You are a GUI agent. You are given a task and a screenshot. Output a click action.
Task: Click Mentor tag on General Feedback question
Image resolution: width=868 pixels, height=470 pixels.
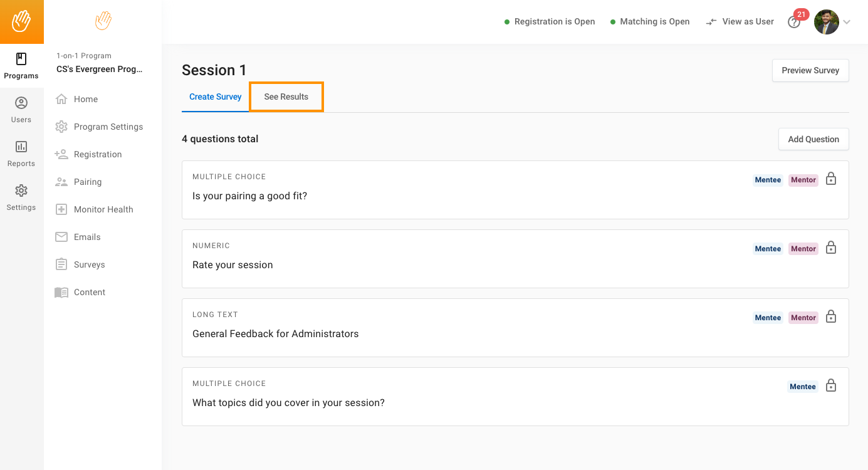click(803, 318)
